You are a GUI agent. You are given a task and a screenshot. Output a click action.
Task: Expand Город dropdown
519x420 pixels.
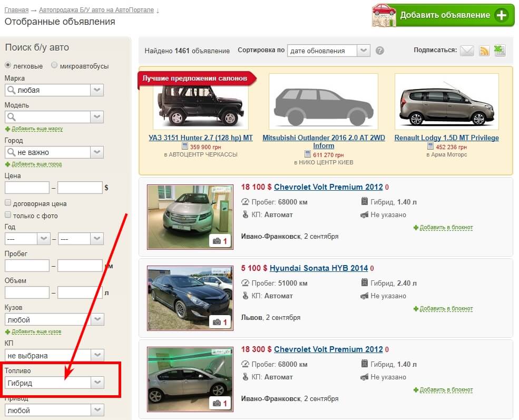[x=97, y=152]
